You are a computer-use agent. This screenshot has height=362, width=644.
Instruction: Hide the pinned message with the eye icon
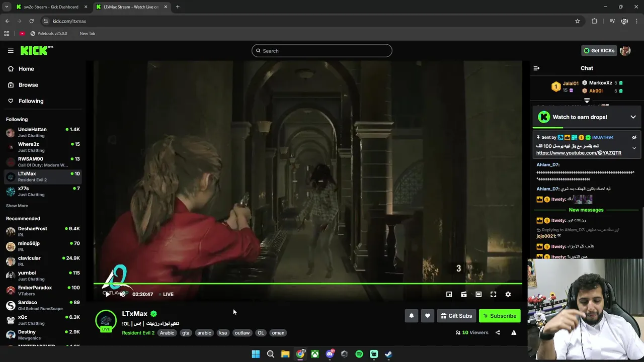(x=634, y=137)
